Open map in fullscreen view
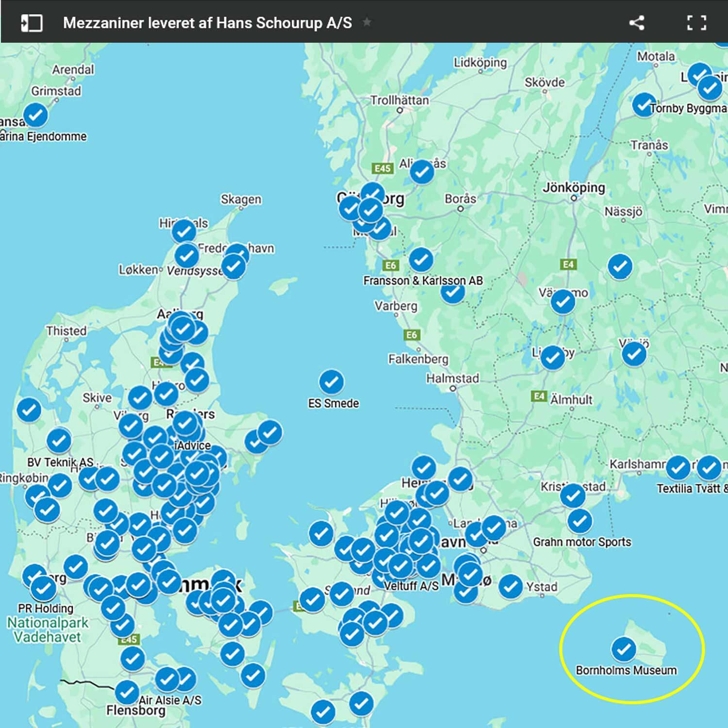728x728 pixels. pyautogui.click(x=696, y=23)
